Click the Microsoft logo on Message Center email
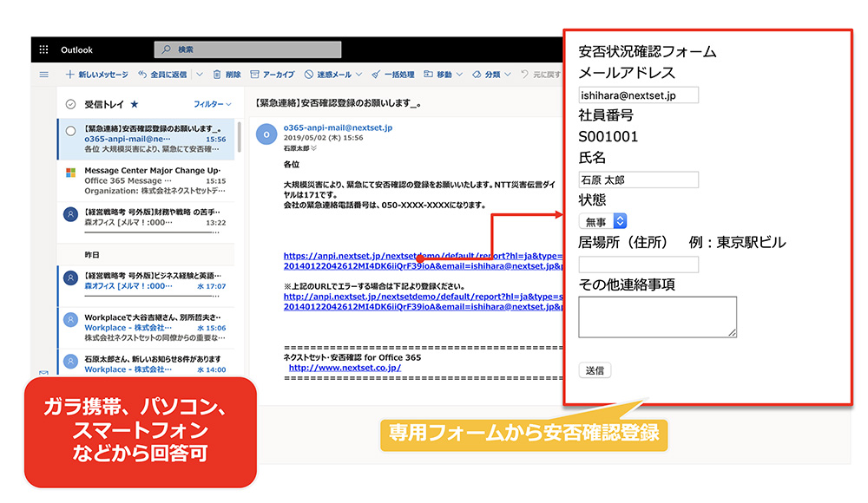868x503 pixels. pyautogui.click(x=71, y=173)
